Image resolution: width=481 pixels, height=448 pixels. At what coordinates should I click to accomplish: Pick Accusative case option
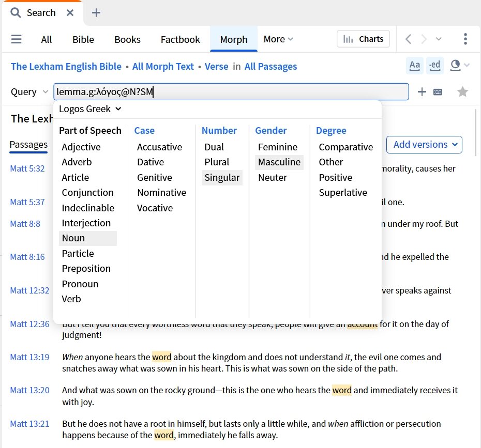(159, 147)
